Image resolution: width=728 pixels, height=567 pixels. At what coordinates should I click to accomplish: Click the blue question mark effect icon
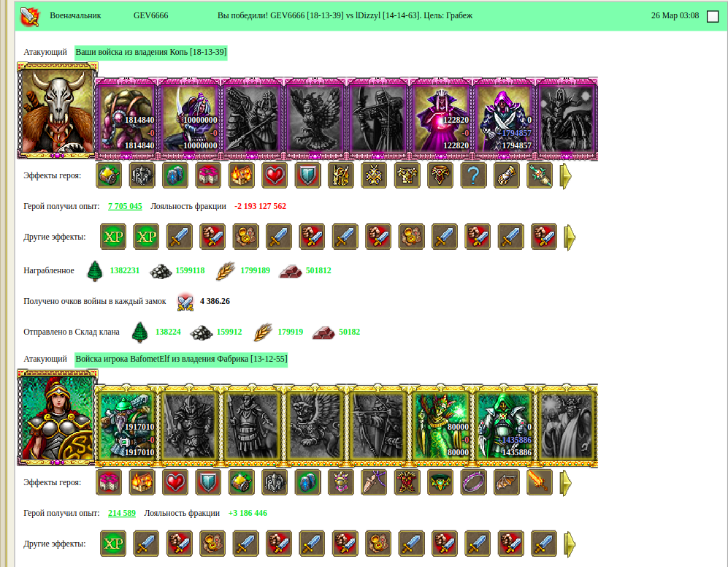473,175
